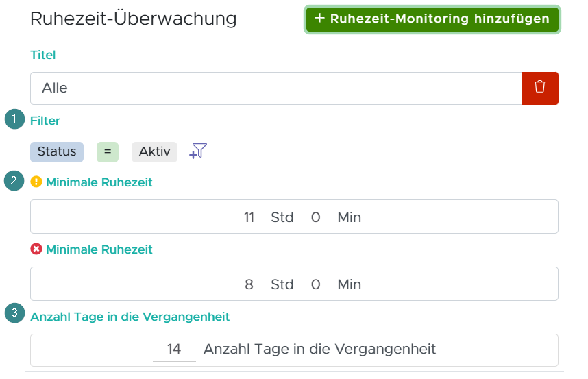This screenshot has width=588, height=379.
Task: Edit the 11 hours value for warning rest time
Action: 249,217
